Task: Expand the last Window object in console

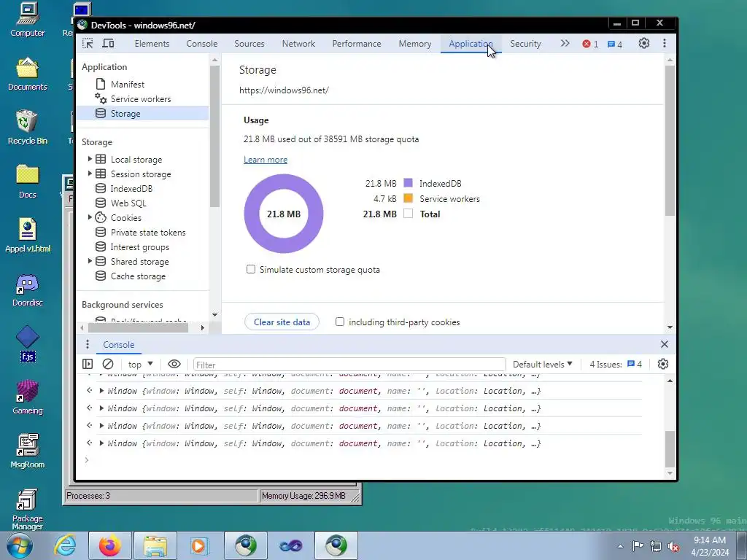Action: pyautogui.click(x=101, y=443)
